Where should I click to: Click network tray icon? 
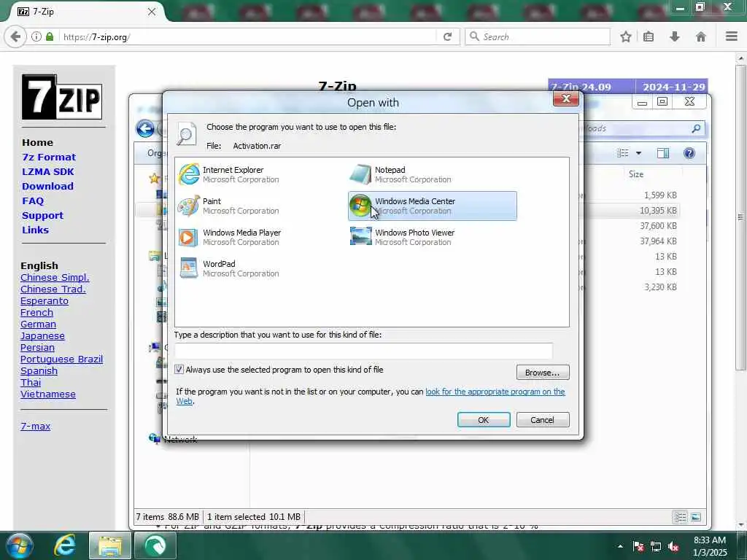coord(656,547)
